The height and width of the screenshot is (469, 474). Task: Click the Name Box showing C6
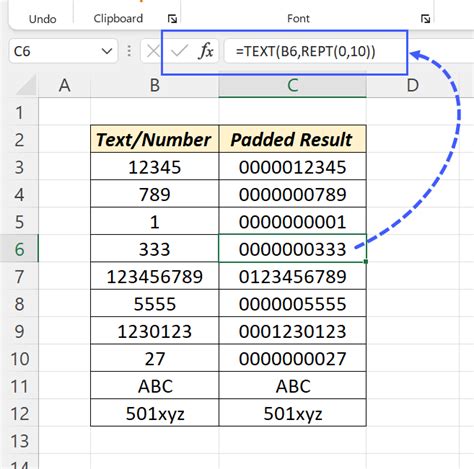click(63, 51)
